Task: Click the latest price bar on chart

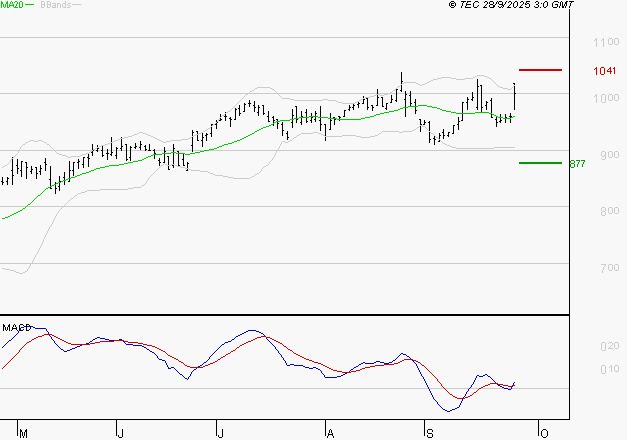Action: click(x=514, y=96)
